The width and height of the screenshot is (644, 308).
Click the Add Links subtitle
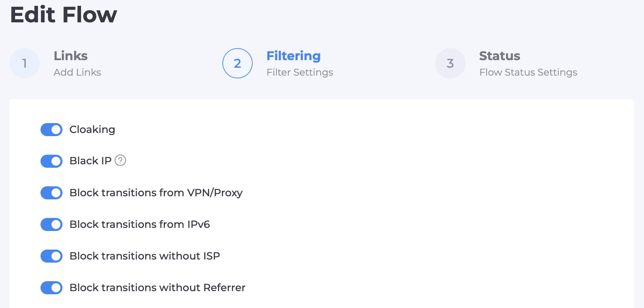pos(77,72)
